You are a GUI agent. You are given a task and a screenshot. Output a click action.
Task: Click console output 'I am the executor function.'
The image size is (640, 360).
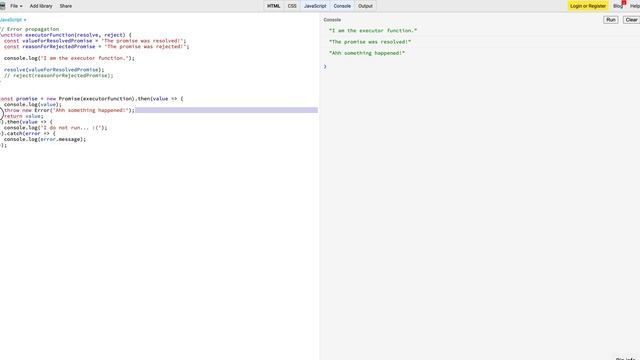[x=373, y=31]
